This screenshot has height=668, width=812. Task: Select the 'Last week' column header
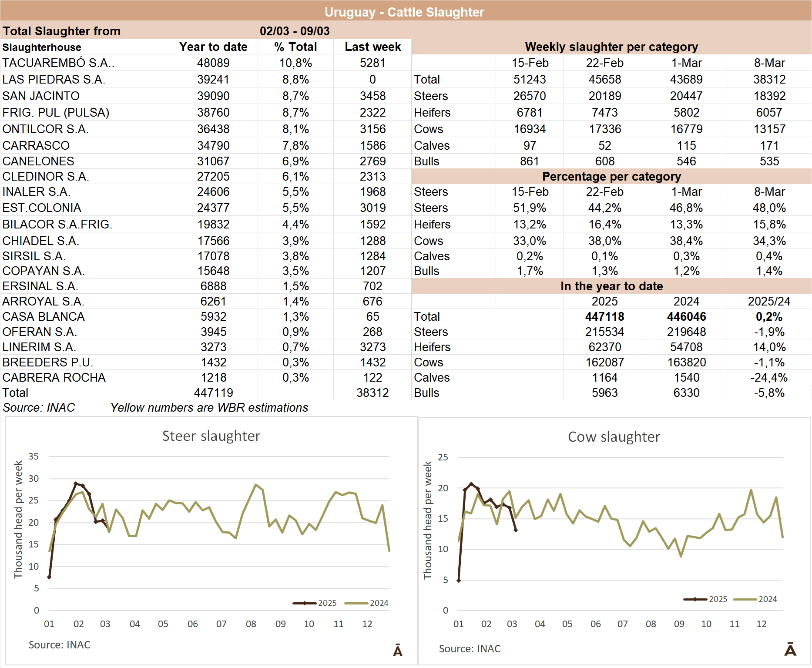point(372,47)
